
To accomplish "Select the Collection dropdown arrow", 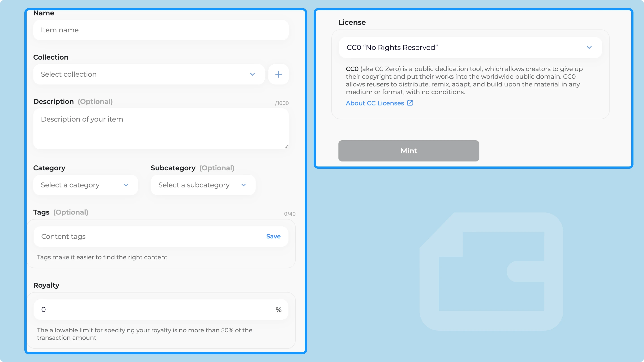I will pos(252,74).
